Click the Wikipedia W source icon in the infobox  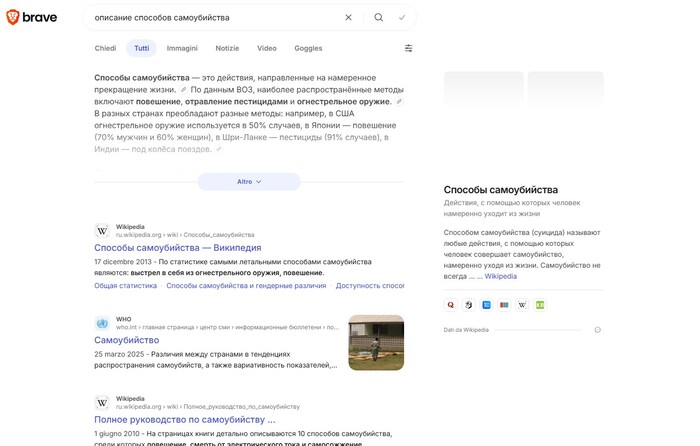(x=522, y=305)
